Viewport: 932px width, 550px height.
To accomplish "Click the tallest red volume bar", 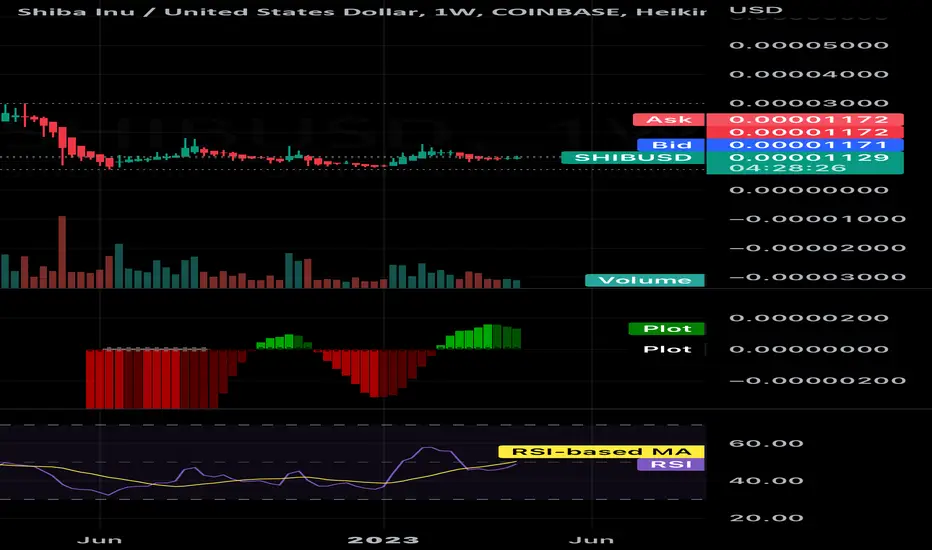I will click(x=62, y=252).
